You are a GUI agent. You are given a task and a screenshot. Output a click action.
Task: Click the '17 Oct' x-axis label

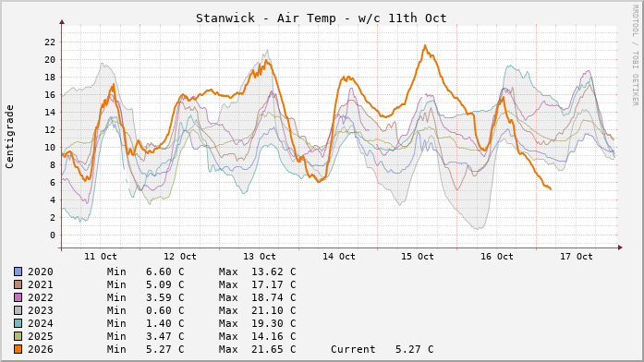(x=577, y=257)
